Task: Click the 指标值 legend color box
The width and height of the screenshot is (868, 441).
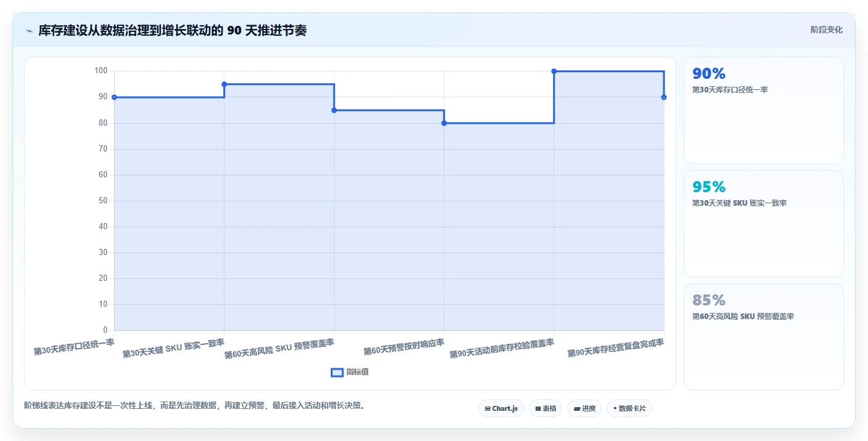Action: point(337,372)
